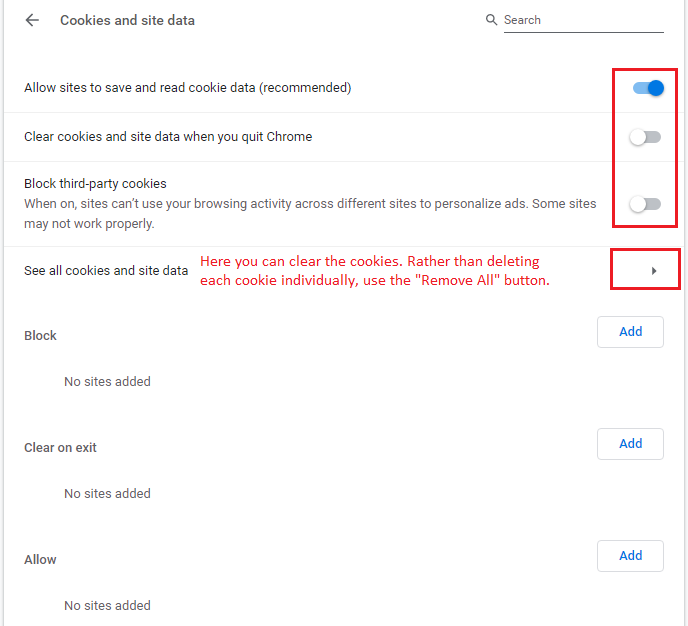This screenshot has width=688, height=626.
Task: Select the Clear on exit section heading
Action: [60, 447]
